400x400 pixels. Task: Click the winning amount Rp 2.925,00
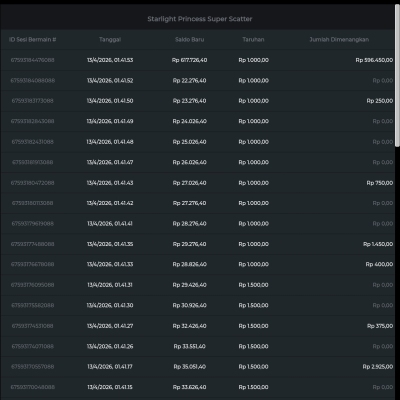coord(378,367)
